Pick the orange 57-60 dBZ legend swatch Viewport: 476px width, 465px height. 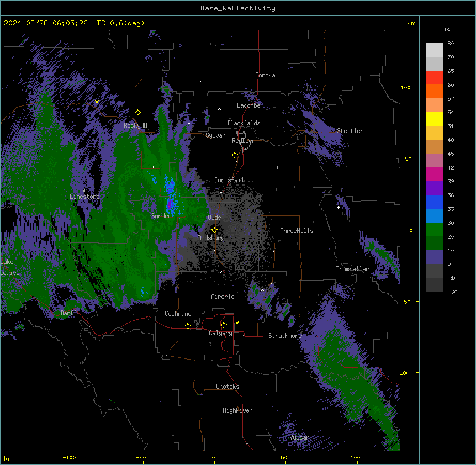[x=434, y=92]
